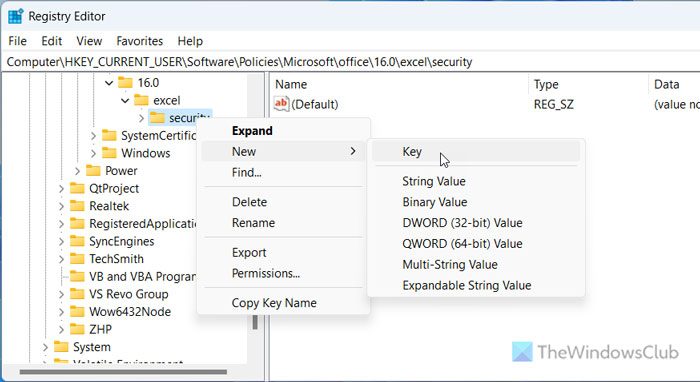Click the SystemCertificates folder icon
The image size is (700, 382).
tap(109, 135)
